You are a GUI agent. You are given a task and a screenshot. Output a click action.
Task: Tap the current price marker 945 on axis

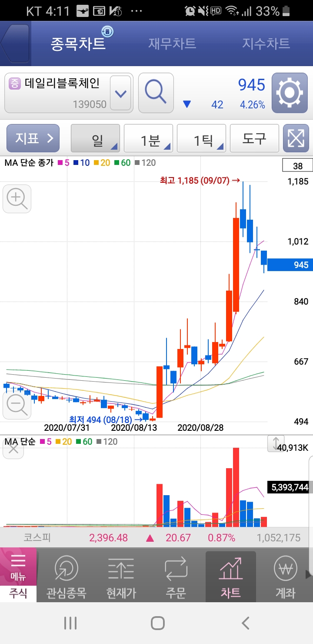tap(290, 265)
